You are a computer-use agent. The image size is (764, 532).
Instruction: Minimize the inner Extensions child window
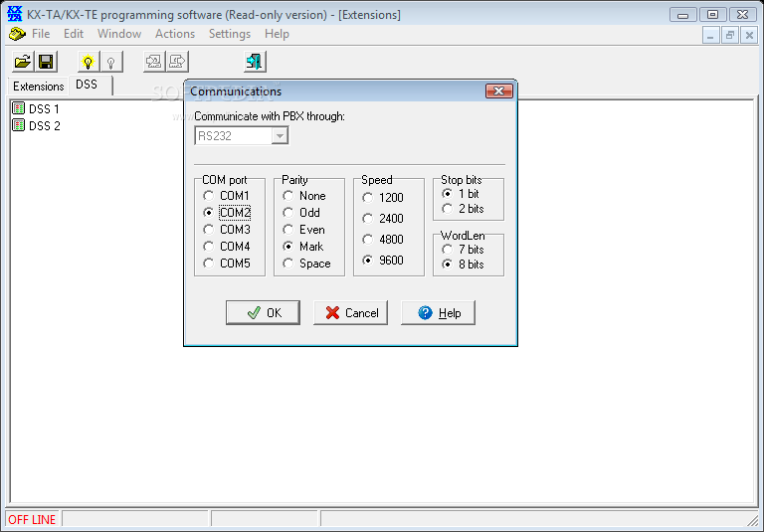pyautogui.click(x=711, y=35)
